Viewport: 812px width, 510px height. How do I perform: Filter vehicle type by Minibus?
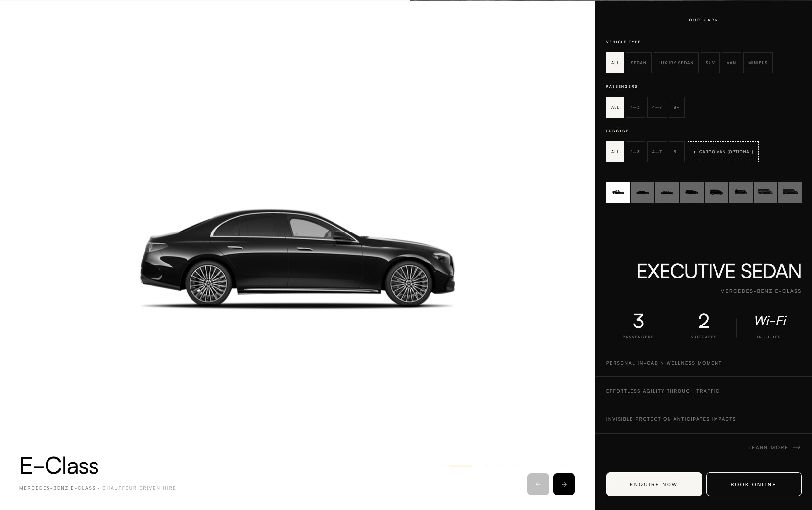758,63
